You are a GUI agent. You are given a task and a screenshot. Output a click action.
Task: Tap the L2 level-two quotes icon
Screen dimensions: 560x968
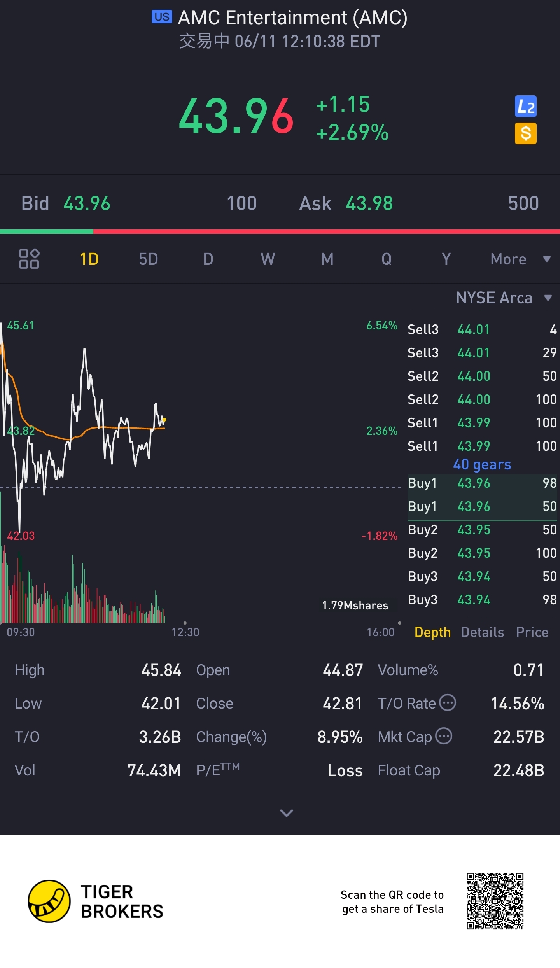[x=525, y=106]
